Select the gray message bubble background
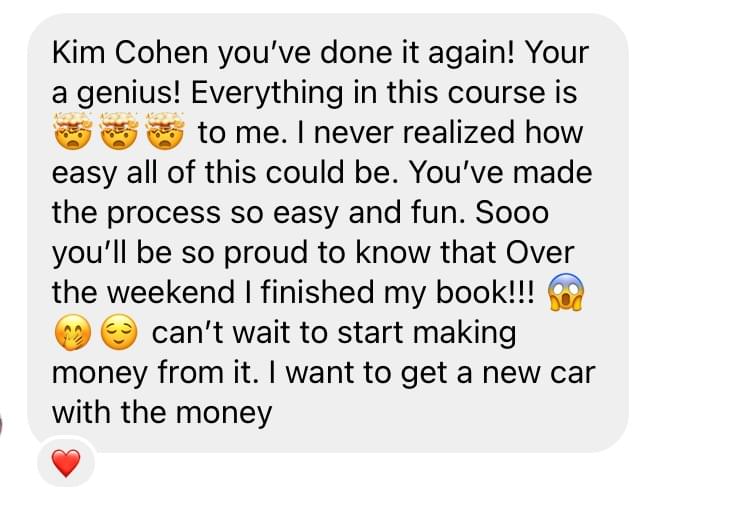Screen dimensions: 743x508 [x=328, y=233]
